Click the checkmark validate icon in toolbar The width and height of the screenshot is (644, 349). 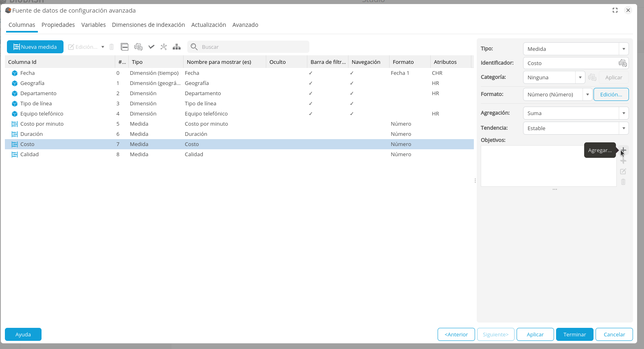tap(151, 47)
